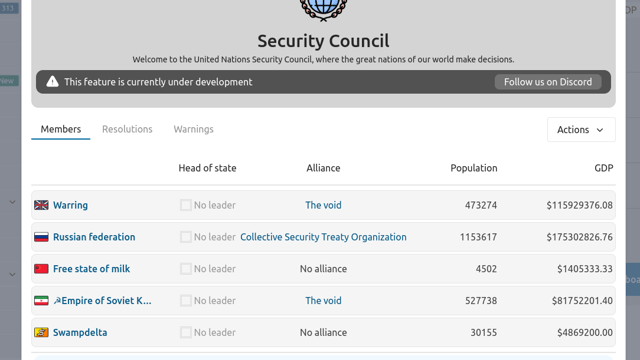Click No alliance text in Swampdelta row
Image resolution: width=640 pixels, height=360 pixels.
click(323, 332)
